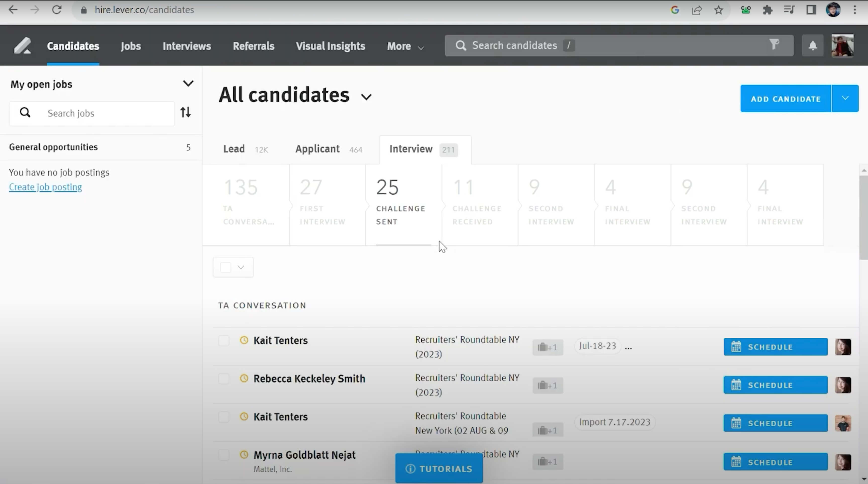The image size is (868, 484).
Task: Click the search filter funnel icon
Action: 774,44
